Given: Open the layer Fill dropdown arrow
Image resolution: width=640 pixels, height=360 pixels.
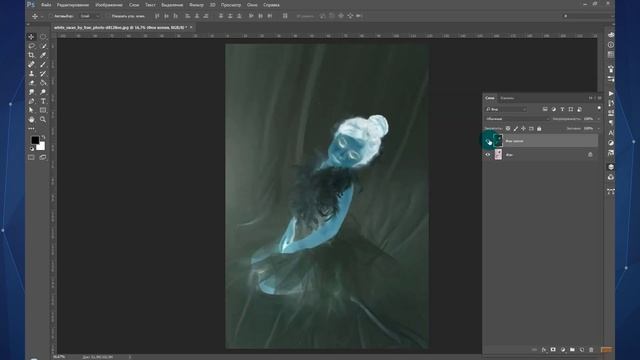Looking at the screenshot, I should point(599,129).
